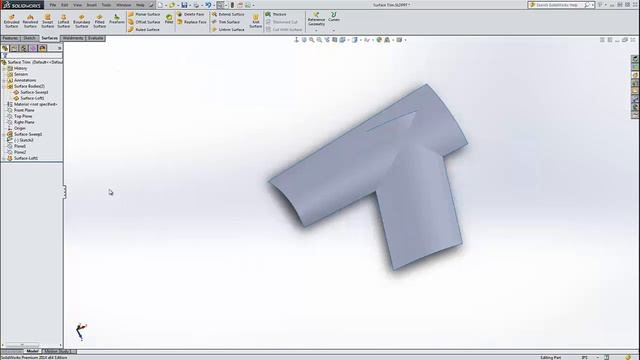
Task: Open the Help menu
Action: coord(140,5)
